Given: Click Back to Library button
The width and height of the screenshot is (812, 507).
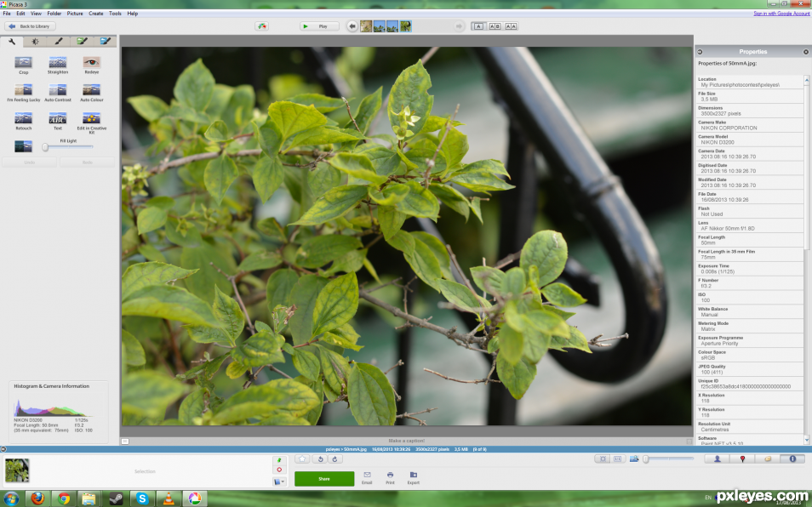Looking at the screenshot, I should click(x=30, y=26).
